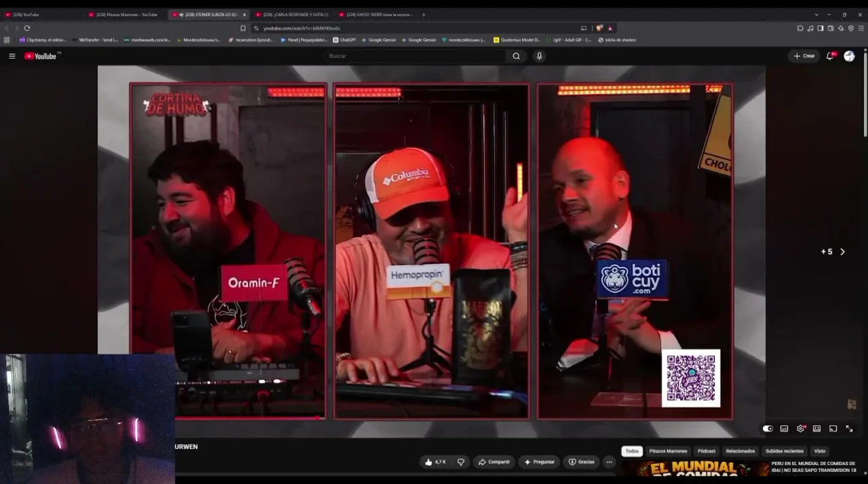Open the Panel Pequepalabri bookmark
The height and width of the screenshot is (484, 868).
(303, 40)
